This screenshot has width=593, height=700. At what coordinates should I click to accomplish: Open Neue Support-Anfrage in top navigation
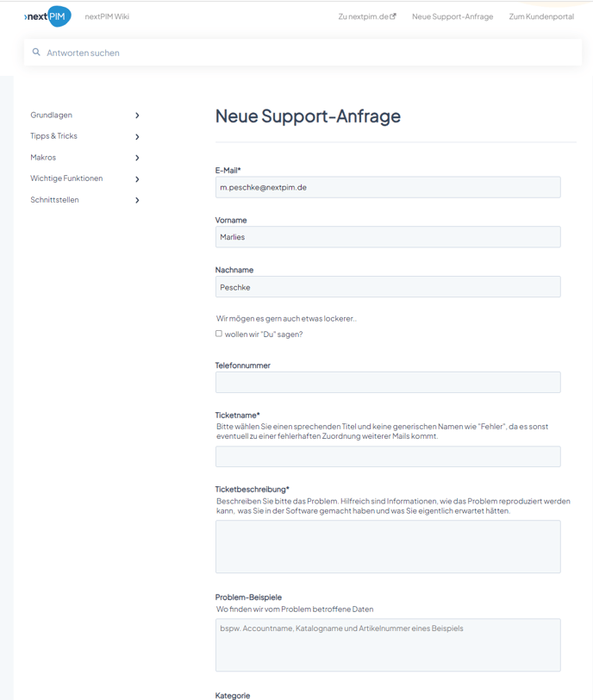(x=453, y=16)
